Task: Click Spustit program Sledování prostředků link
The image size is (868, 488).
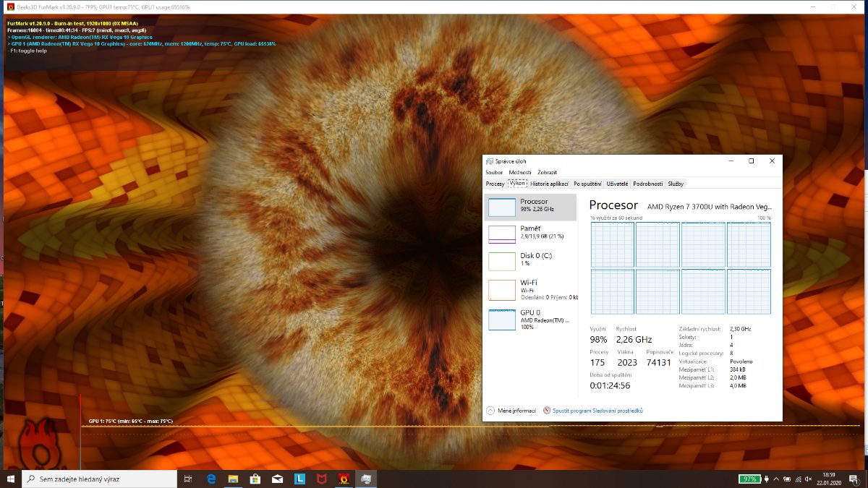Action: (x=597, y=411)
